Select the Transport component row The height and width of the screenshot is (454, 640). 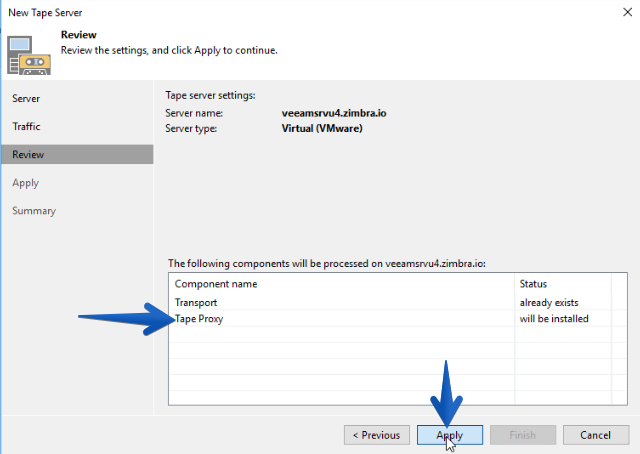tap(398, 303)
